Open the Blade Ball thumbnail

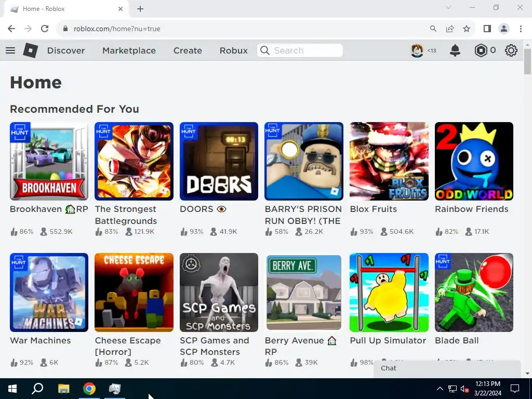point(474,292)
